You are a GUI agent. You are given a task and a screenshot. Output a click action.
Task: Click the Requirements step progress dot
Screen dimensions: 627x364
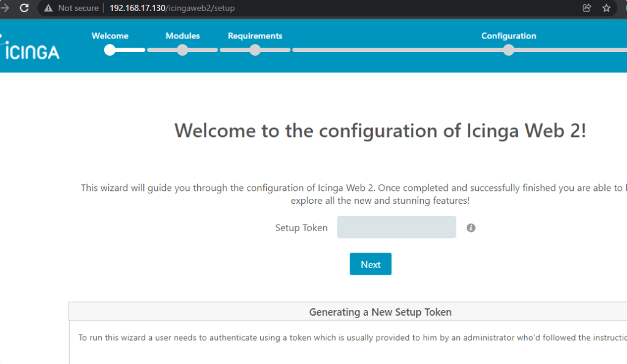click(x=255, y=50)
